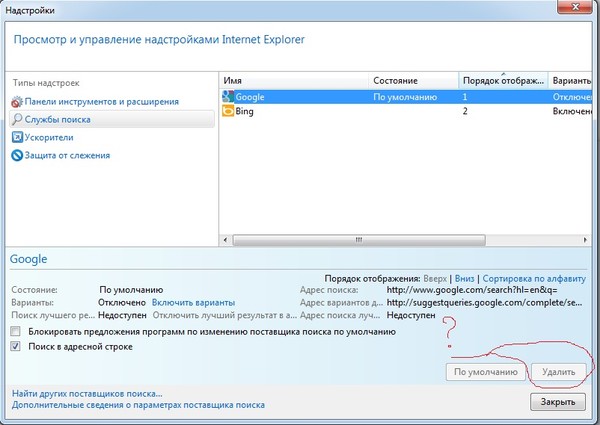This screenshot has width=600, height=425.
Task: Click the Удалить button
Action: [559, 372]
